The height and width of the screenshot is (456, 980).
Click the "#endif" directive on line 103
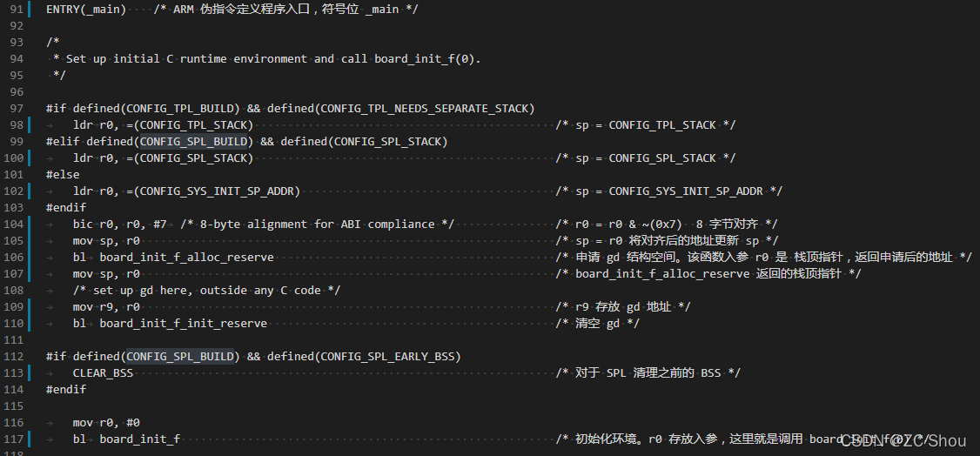coord(66,207)
